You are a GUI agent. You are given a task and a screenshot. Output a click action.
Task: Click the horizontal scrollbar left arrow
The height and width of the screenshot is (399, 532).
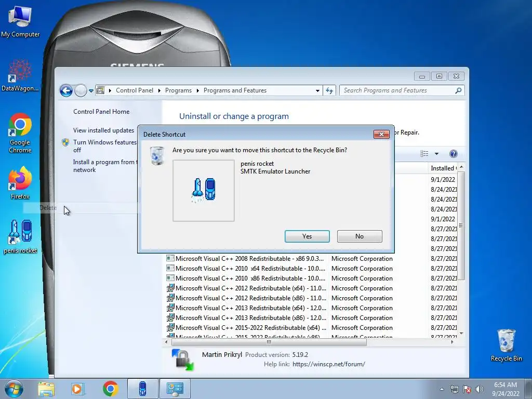pos(166,342)
